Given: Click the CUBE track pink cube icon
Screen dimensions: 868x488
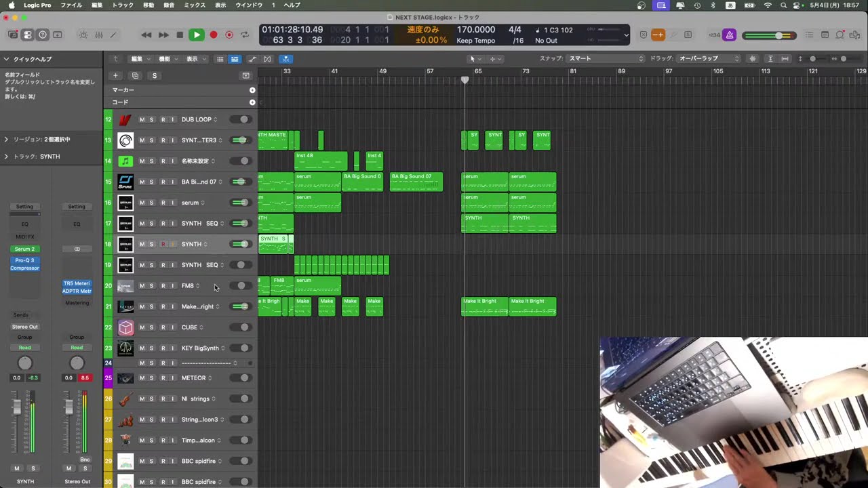Looking at the screenshot, I should pyautogui.click(x=125, y=327).
